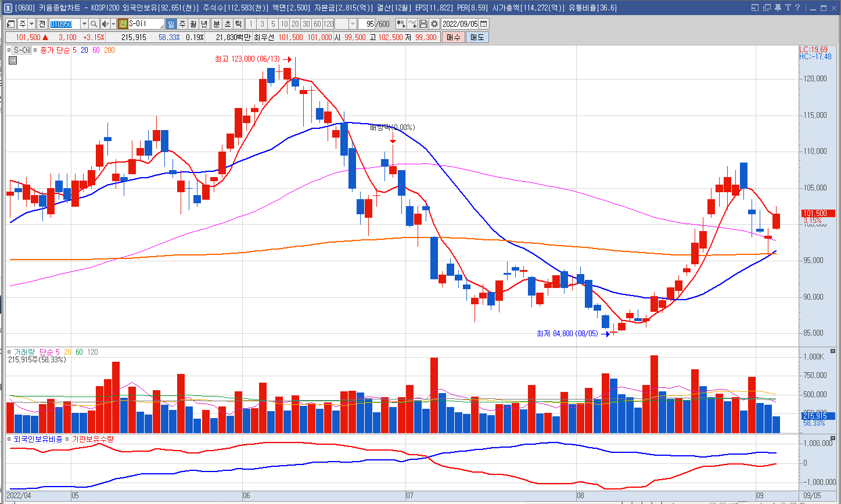
Task: Select the 년 yearly chart period
Action: (x=204, y=24)
